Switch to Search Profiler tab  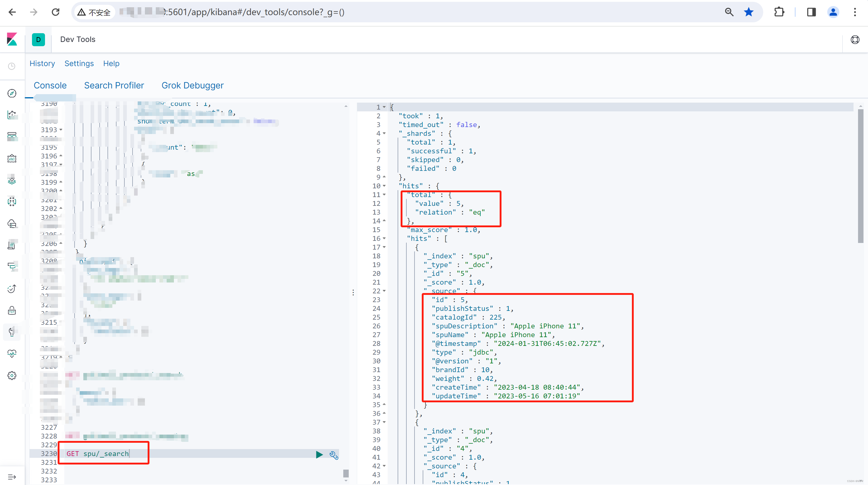(114, 85)
